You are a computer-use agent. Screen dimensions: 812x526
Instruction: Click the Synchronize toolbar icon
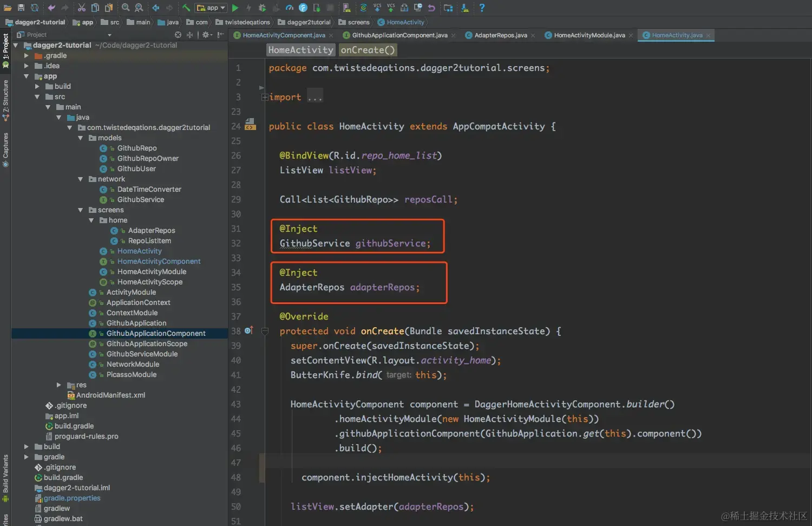click(x=35, y=8)
